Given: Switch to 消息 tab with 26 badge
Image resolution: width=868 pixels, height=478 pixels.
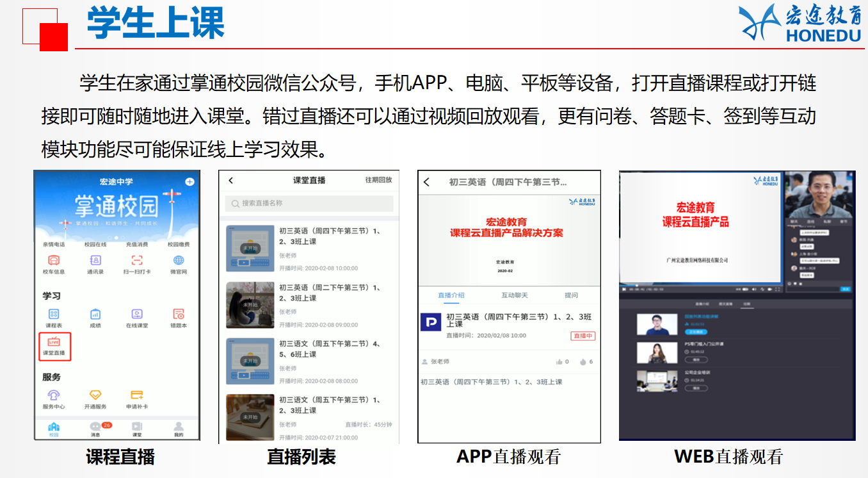Looking at the screenshot, I should (x=96, y=427).
